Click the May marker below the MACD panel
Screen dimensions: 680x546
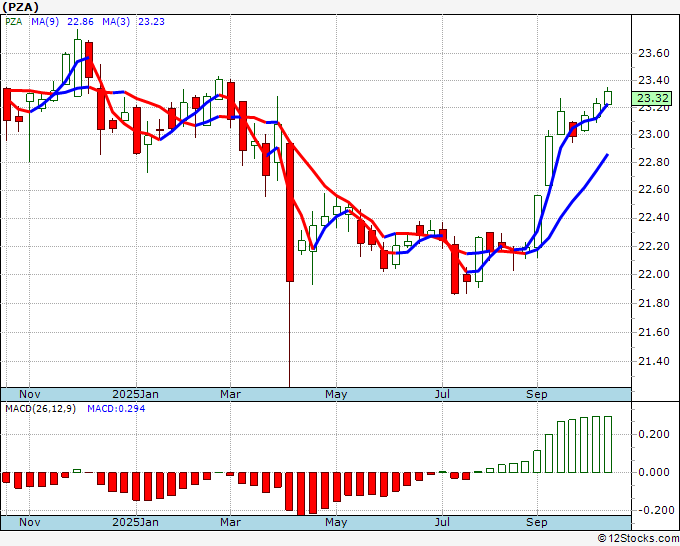336,522
